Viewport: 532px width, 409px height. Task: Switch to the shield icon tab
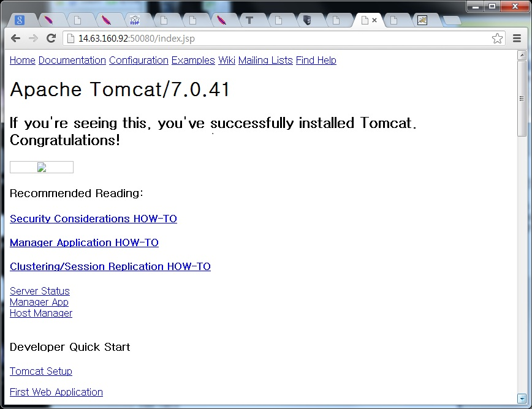click(x=307, y=20)
